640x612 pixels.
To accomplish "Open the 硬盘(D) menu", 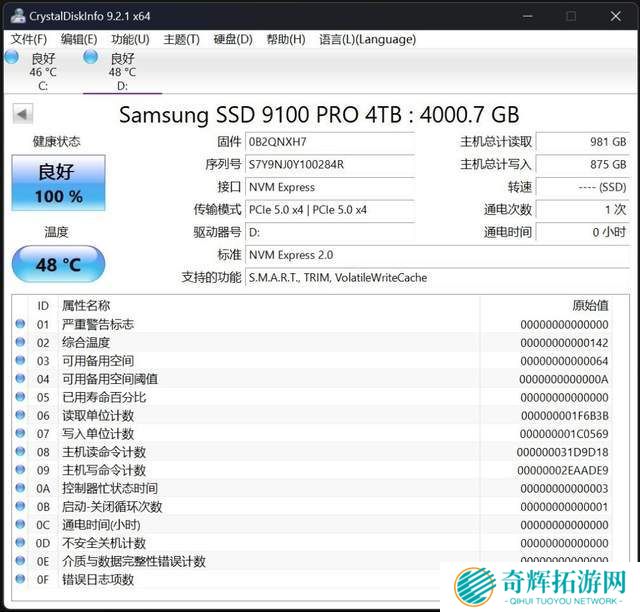I will click(x=233, y=39).
